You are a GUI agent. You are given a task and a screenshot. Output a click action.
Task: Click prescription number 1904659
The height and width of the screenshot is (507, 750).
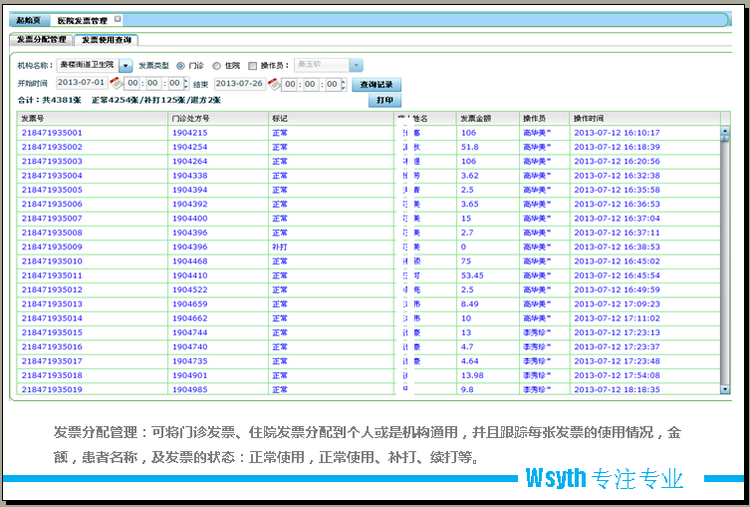(x=190, y=304)
